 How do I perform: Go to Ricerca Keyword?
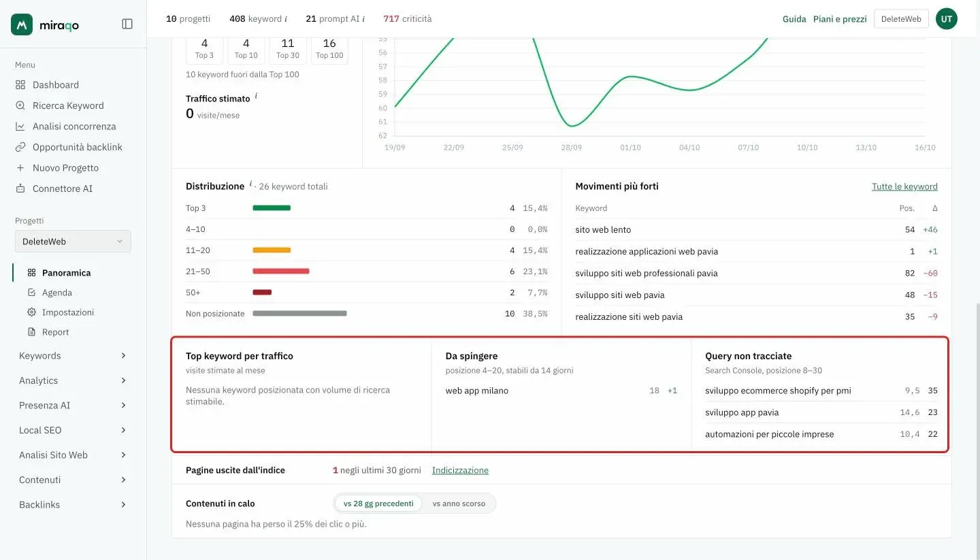(68, 105)
